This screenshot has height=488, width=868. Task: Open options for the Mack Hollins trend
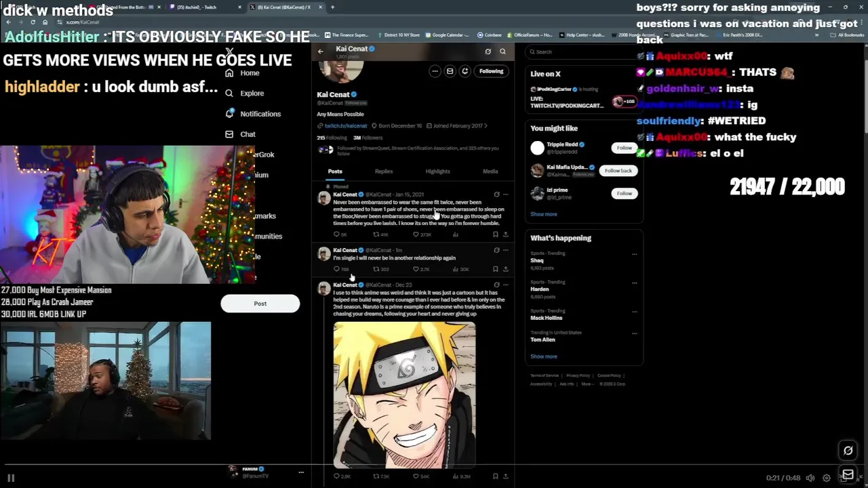pyautogui.click(x=634, y=311)
